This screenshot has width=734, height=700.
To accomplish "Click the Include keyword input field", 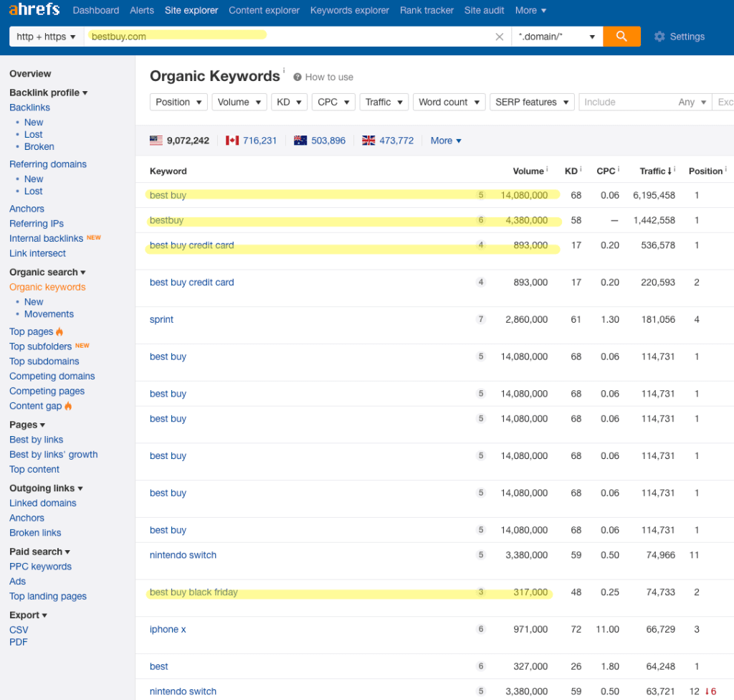I will (627, 102).
